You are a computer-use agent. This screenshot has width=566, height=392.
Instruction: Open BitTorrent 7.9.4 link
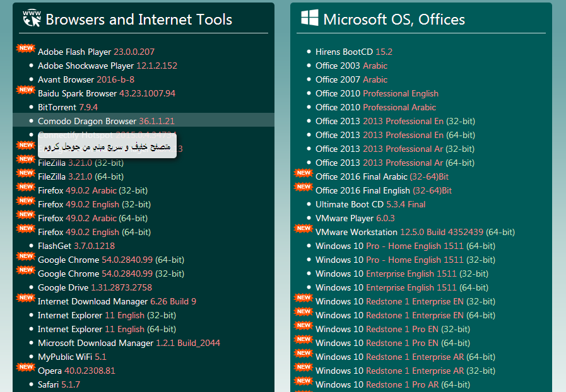68,107
